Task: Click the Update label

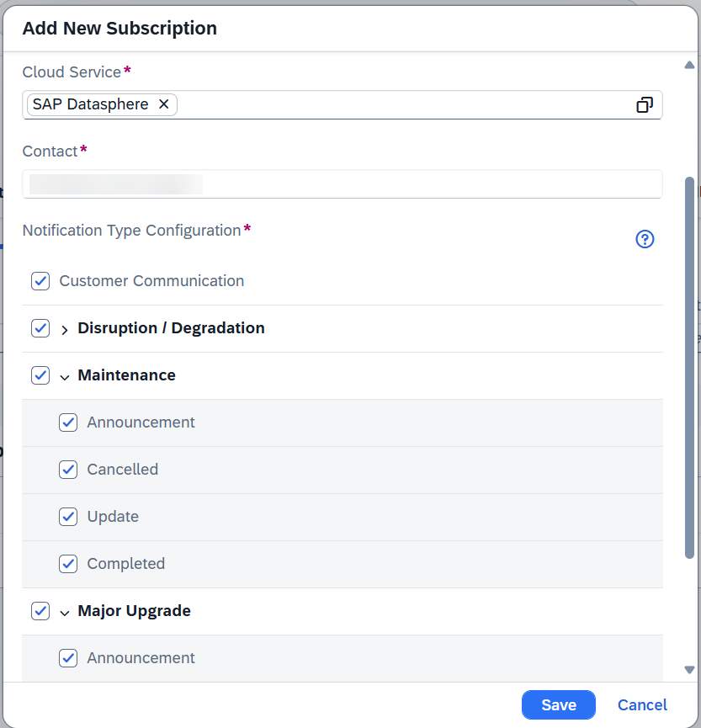Action: coord(113,517)
